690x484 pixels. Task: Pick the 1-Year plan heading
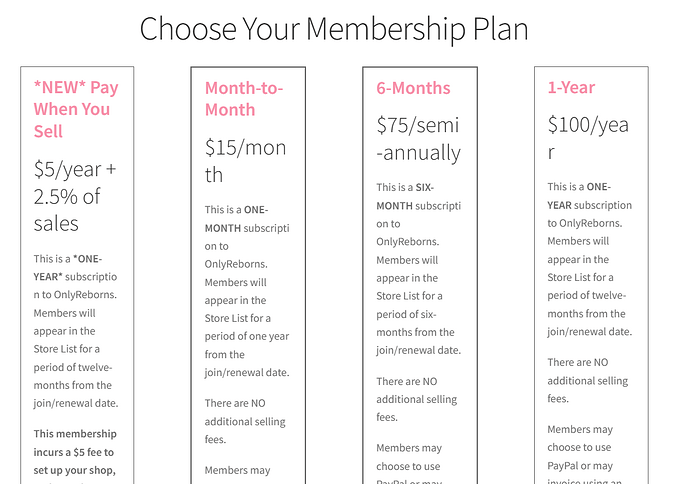571,88
